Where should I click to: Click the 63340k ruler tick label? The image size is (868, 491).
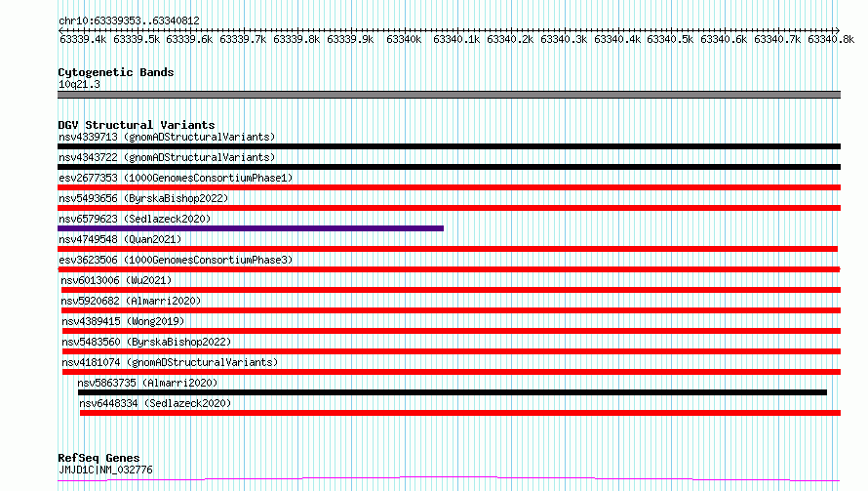coord(404,39)
